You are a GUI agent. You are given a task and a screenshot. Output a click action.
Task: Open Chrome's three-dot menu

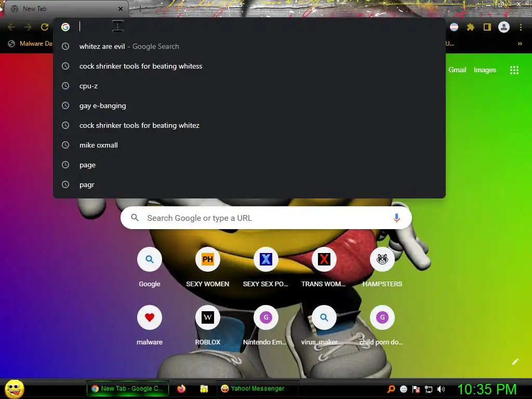tap(521, 27)
